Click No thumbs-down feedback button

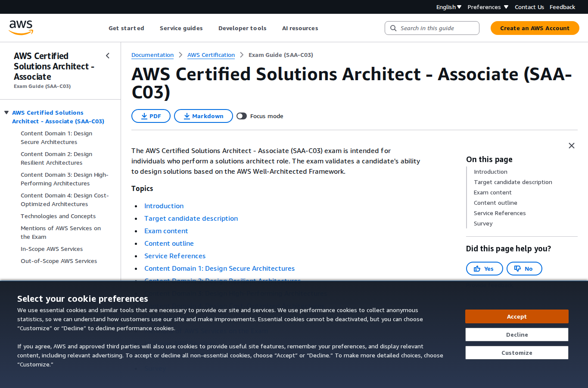point(524,269)
